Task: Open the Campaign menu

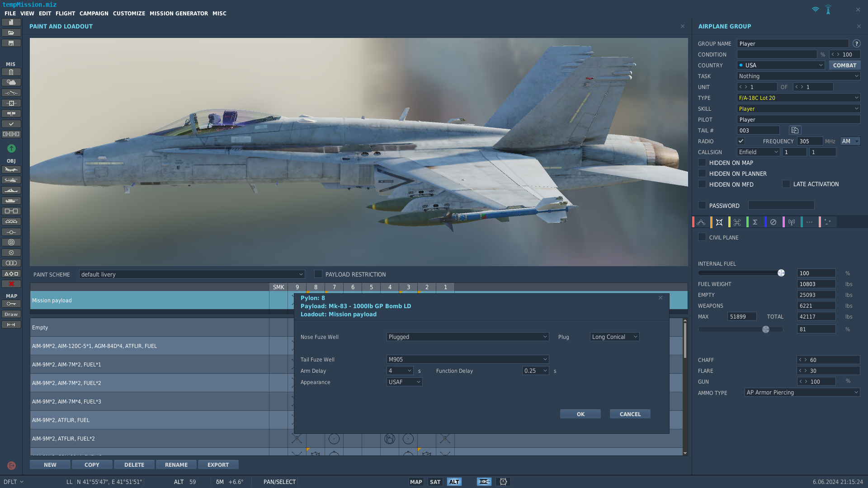Action: coord(94,14)
